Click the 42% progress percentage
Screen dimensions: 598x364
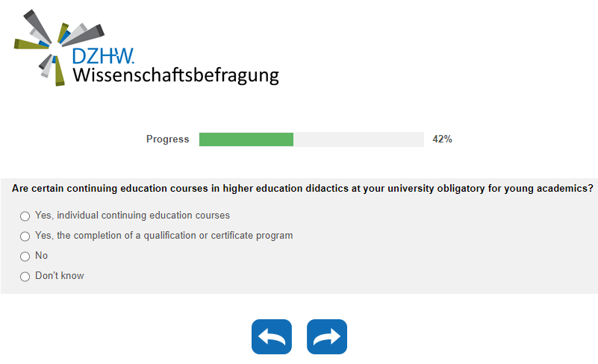[x=442, y=139]
